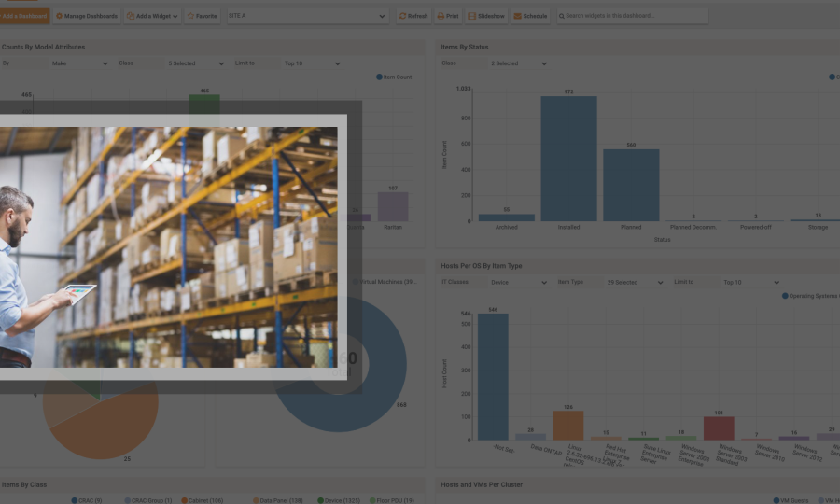Open Class 5 Selected dropdown
Image resolution: width=840 pixels, height=504 pixels.
[x=196, y=63]
